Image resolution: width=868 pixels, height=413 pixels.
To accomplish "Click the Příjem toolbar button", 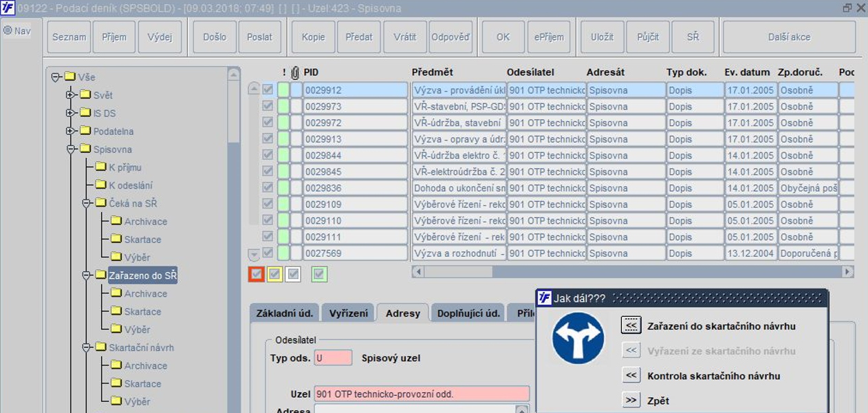I will click(x=114, y=37).
